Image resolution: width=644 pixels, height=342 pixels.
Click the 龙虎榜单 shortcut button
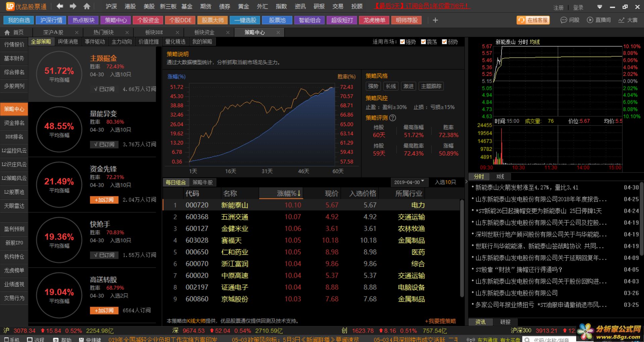click(374, 20)
